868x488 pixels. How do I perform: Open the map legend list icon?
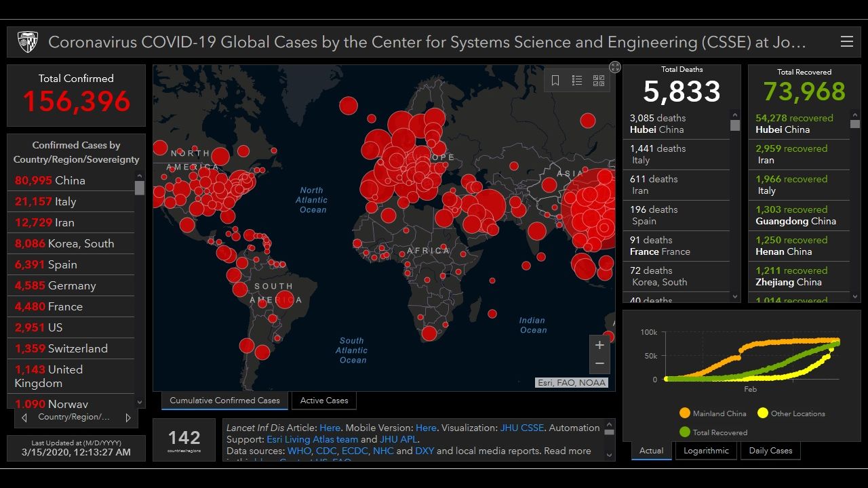point(577,81)
